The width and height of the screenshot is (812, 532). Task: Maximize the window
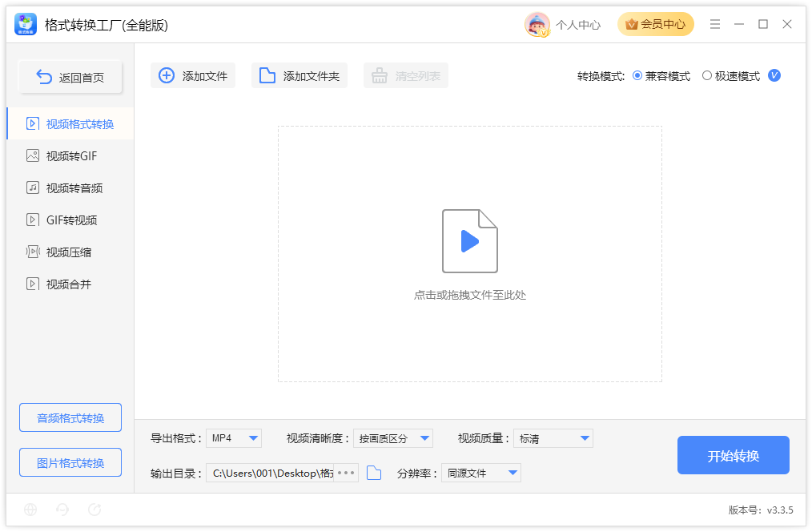(x=763, y=24)
